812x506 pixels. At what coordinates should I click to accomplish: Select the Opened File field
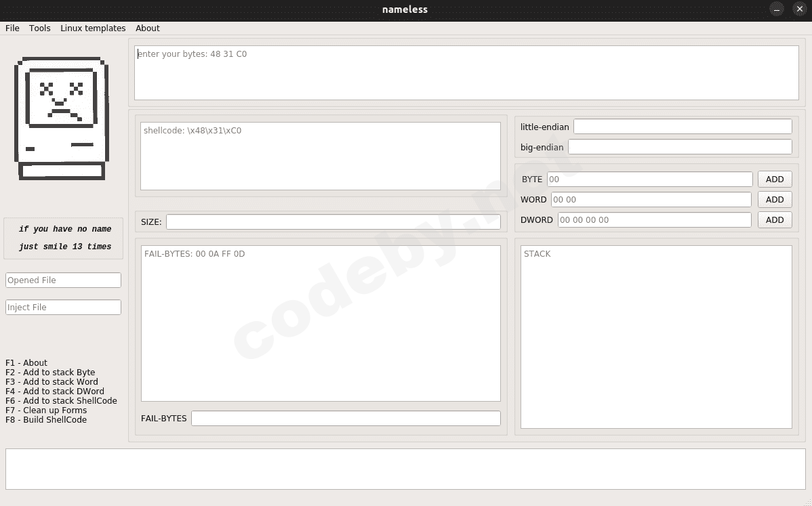tap(63, 280)
